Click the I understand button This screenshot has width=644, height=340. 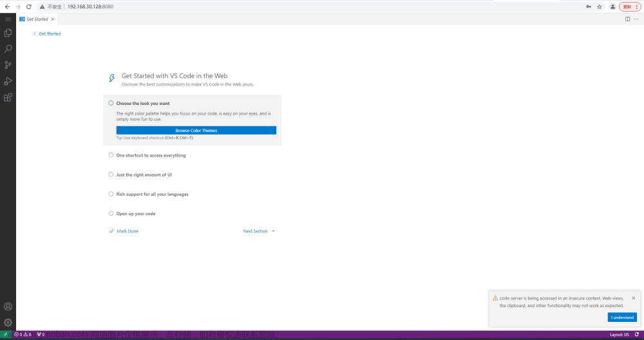[x=622, y=317]
